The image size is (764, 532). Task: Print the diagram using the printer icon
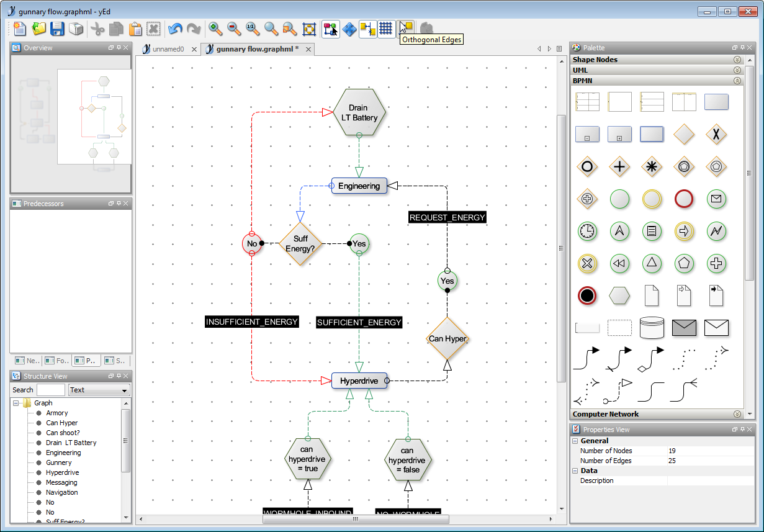click(x=76, y=29)
